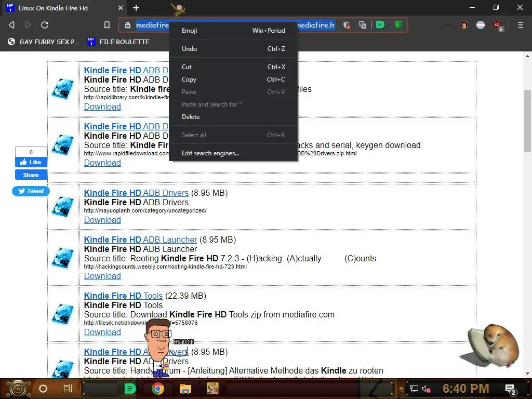Image resolution: width=532 pixels, height=399 pixels.
Task: Open the browser hamburger menu
Action: click(521, 25)
